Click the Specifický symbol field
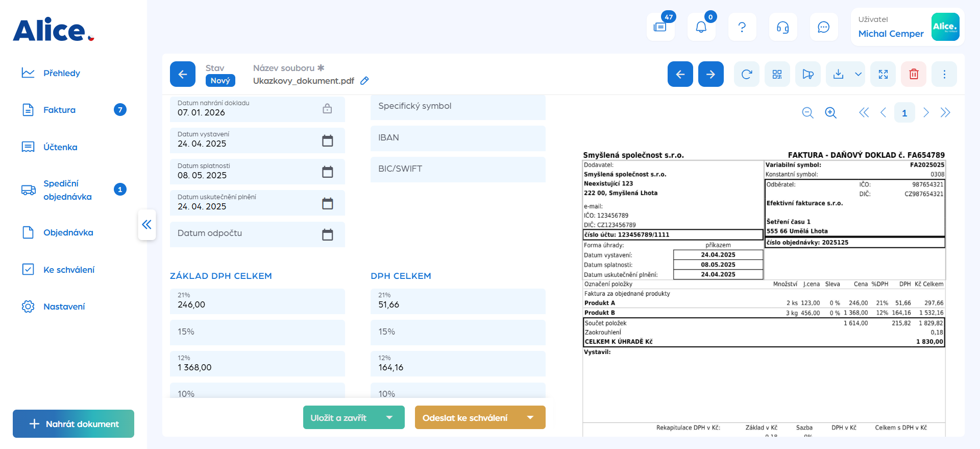This screenshot has width=980, height=449. (458, 107)
